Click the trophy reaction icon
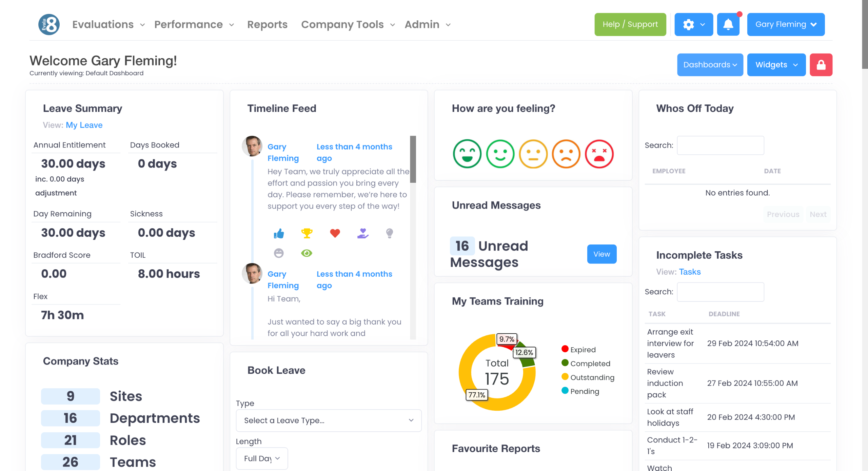 click(307, 233)
